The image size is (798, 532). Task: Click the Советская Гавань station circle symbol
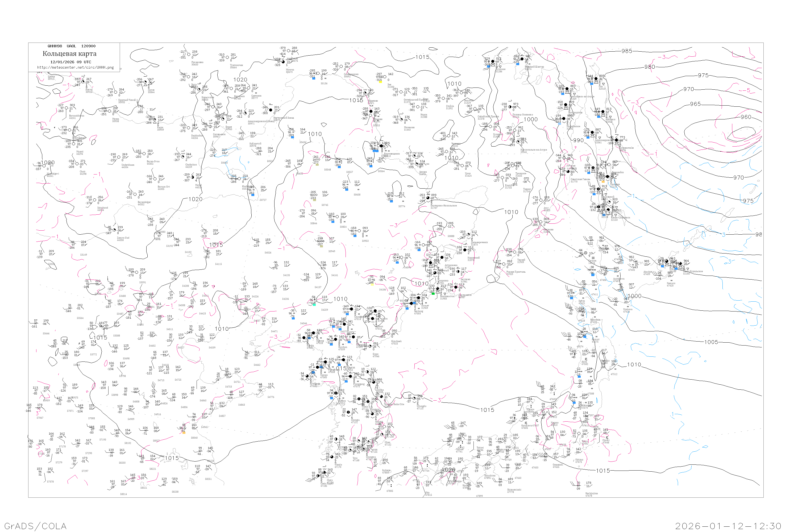point(568,171)
